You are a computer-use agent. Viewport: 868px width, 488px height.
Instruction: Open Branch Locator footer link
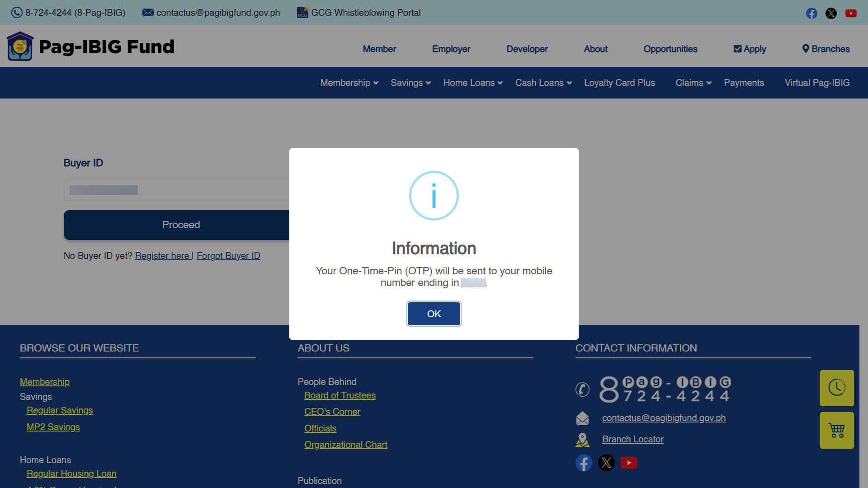coord(633,439)
